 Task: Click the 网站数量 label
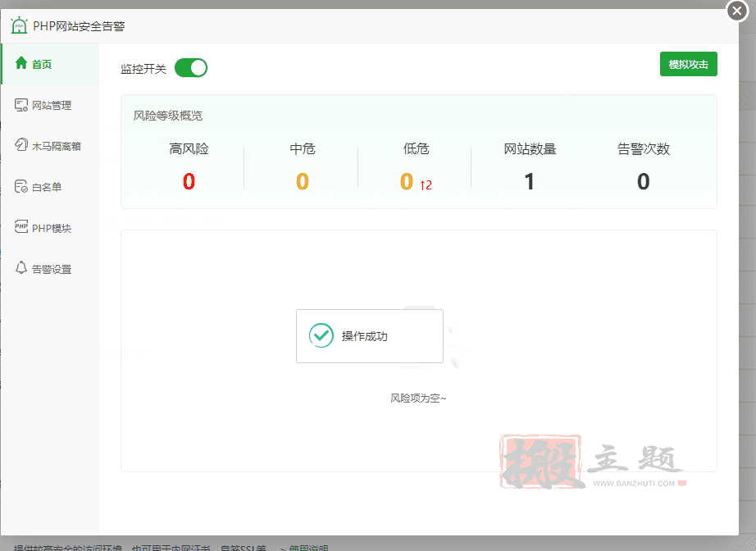point(530,149)
